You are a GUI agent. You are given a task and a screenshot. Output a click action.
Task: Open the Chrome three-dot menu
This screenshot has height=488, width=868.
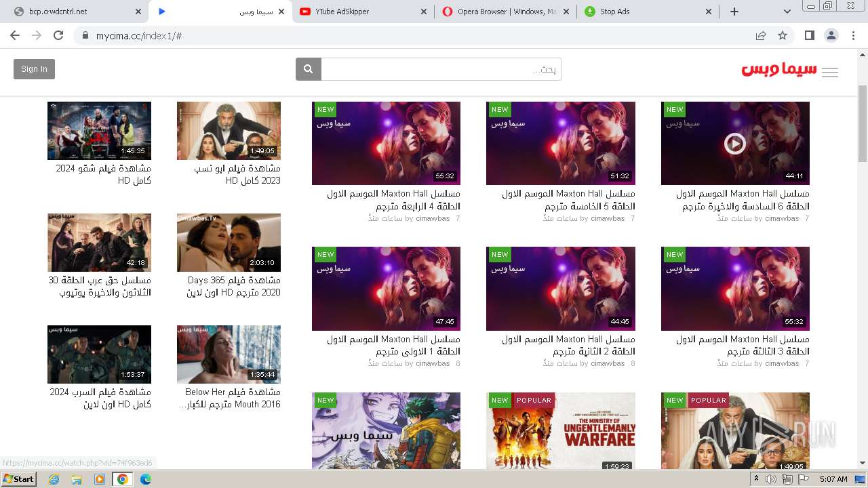pos(854,35)
